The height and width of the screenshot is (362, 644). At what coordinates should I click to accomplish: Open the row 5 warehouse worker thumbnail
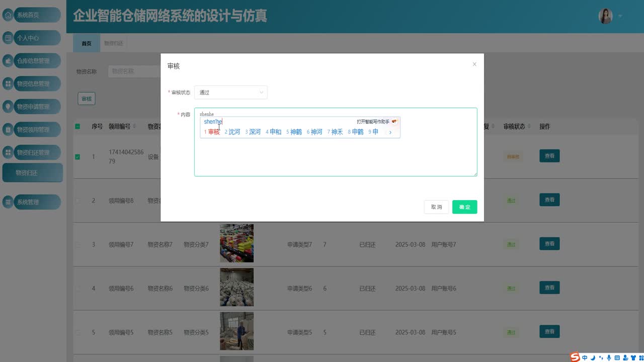coord(236,331)
